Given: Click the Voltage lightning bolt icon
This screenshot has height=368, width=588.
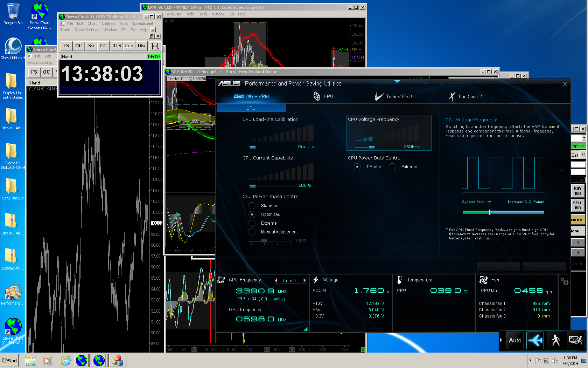Looking at the screenshot, I should [x=316, y=280].
